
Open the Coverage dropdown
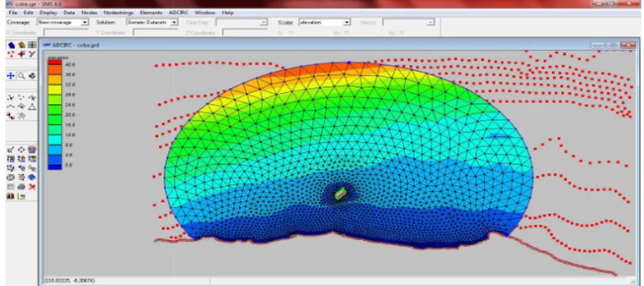(x=63, y=22)
